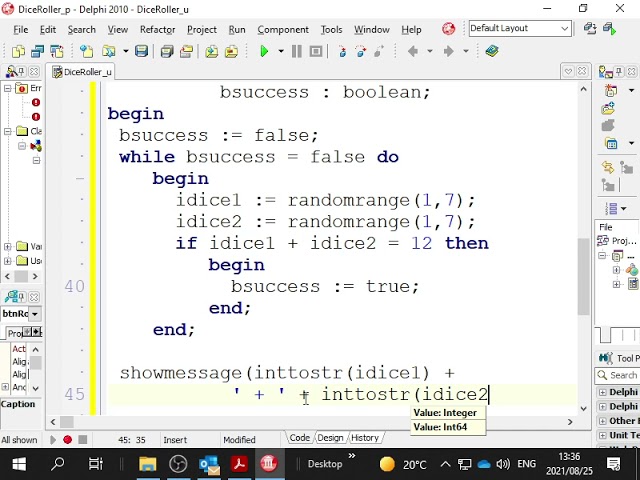Open the Edit menu
The image size is (640, 480).
click(x=48, y=29)
